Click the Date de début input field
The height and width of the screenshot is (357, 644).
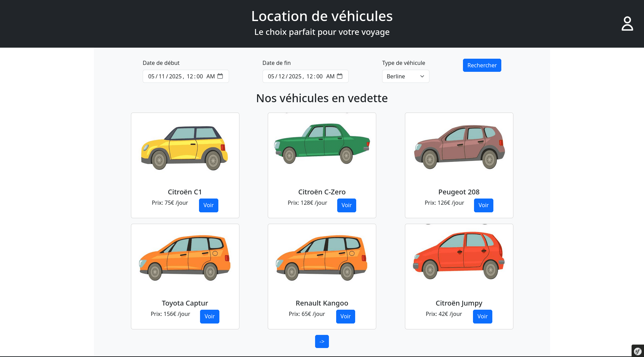[180, 76]
